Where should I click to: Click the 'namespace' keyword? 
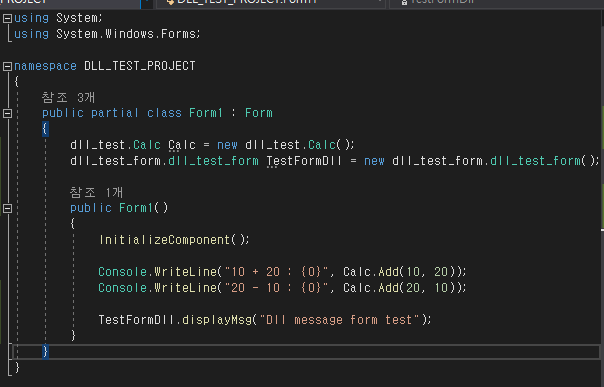point(45,66)
